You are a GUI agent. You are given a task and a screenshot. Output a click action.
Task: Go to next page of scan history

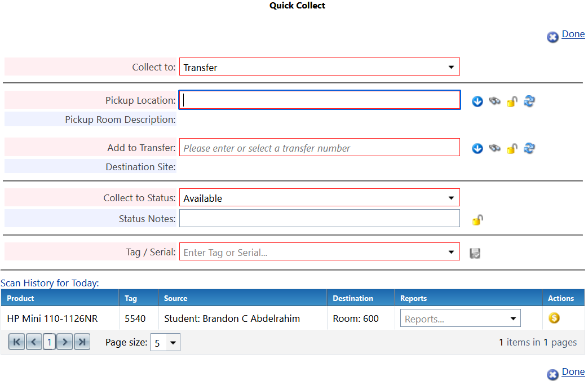65,342
